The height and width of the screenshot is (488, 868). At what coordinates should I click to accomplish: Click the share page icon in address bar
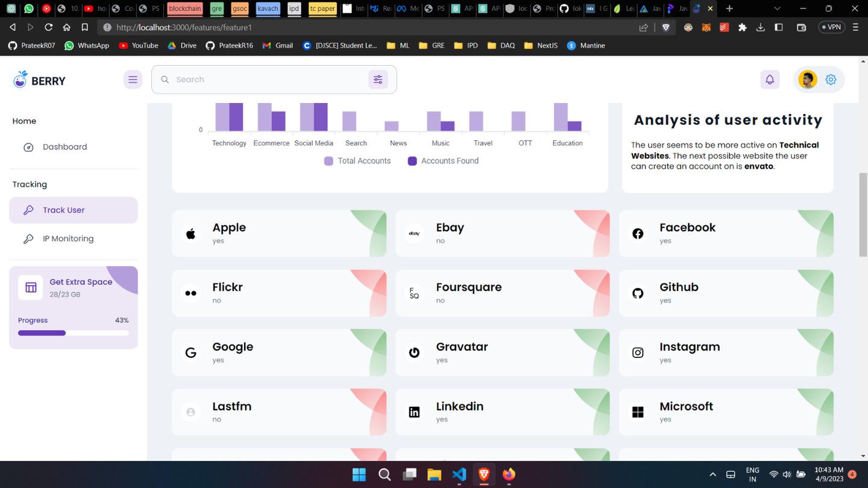644,27
